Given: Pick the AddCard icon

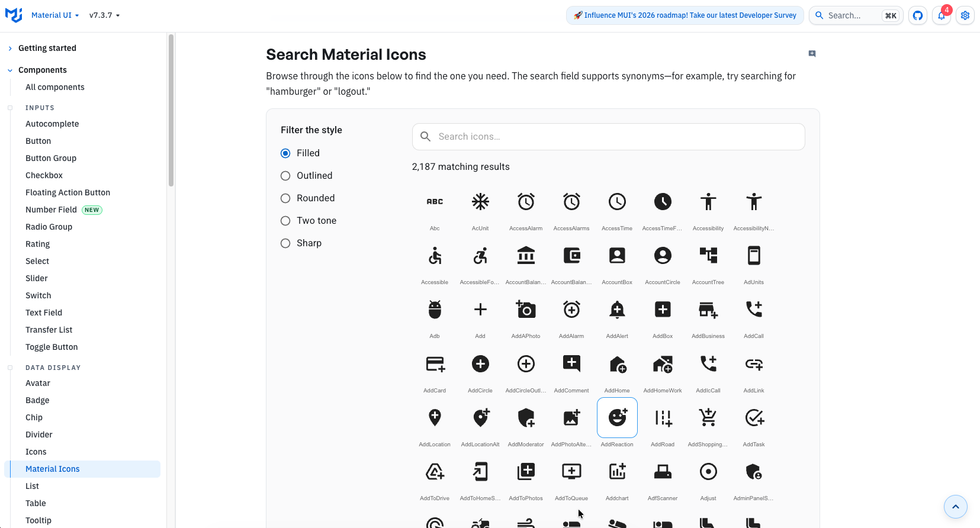Looking at the screenshot, I should [x=435, y=364].
